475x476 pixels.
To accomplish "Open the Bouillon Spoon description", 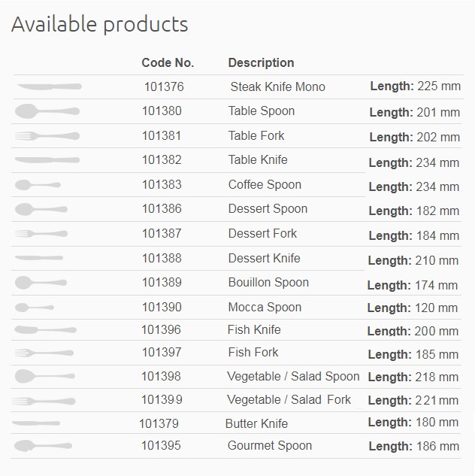I will (x=268, y=282).
